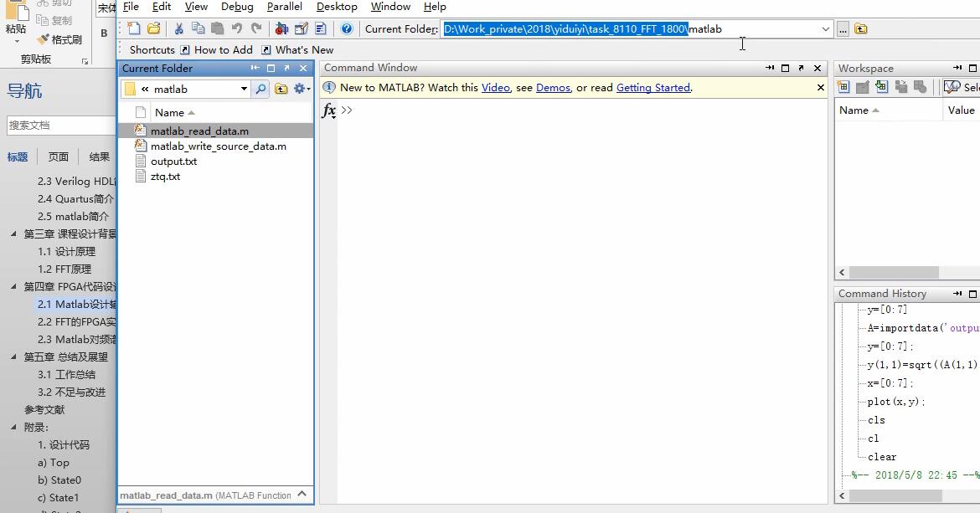This screenshot has width=980, height=513.
Task: Open the Demos link in the banner
Action: coord(553,88)
